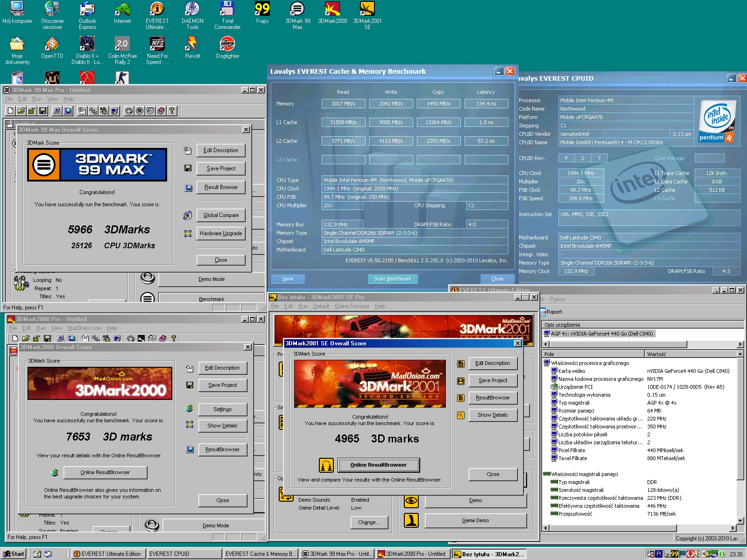Click Change... button in 3DMark2001 window
Screen dimensions: 747x560
[369, 522]
